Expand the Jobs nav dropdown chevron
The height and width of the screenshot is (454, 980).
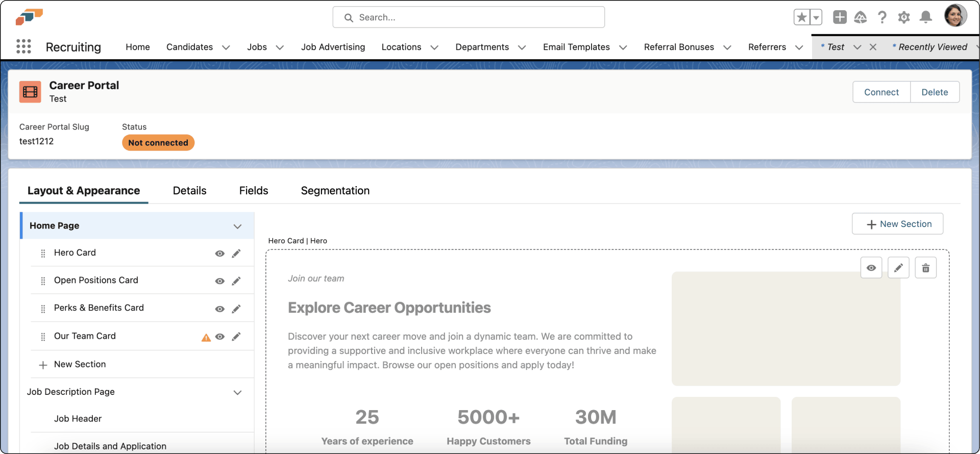(280, 47)
